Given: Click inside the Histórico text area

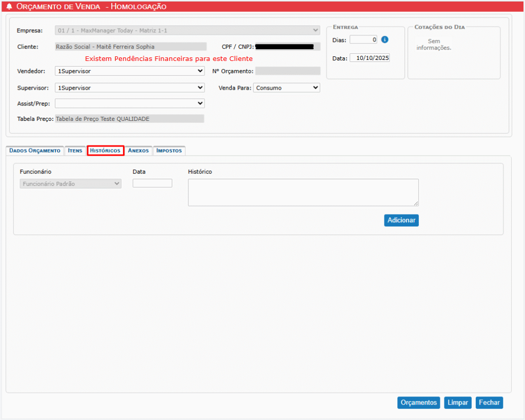Looking at the screenshot, I should pos(303,193).
